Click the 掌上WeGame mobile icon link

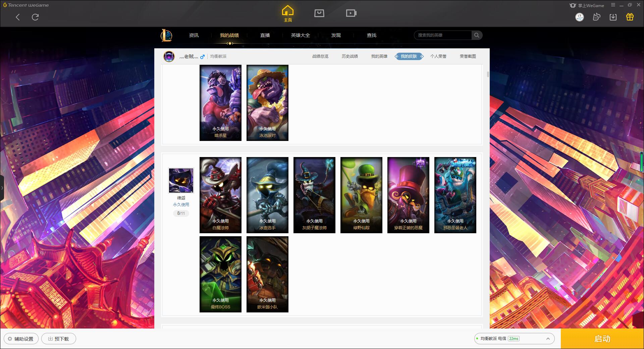tap(587, 5)
